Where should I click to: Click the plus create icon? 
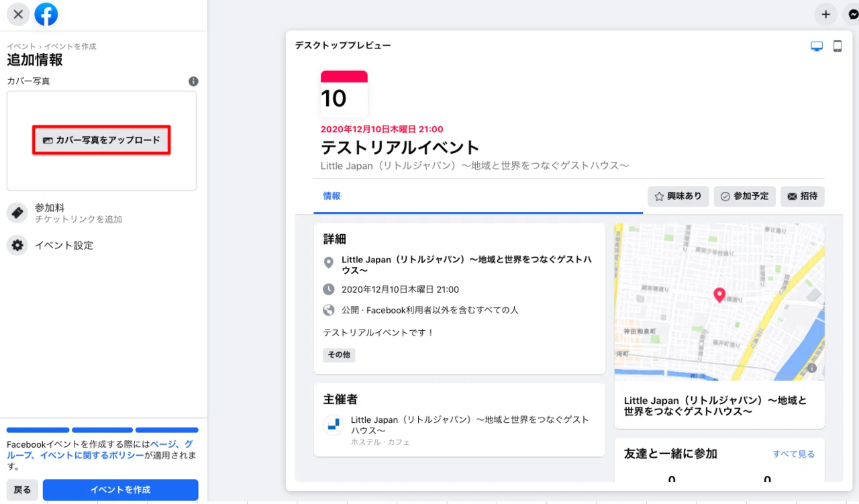click(x=826, y=14)
